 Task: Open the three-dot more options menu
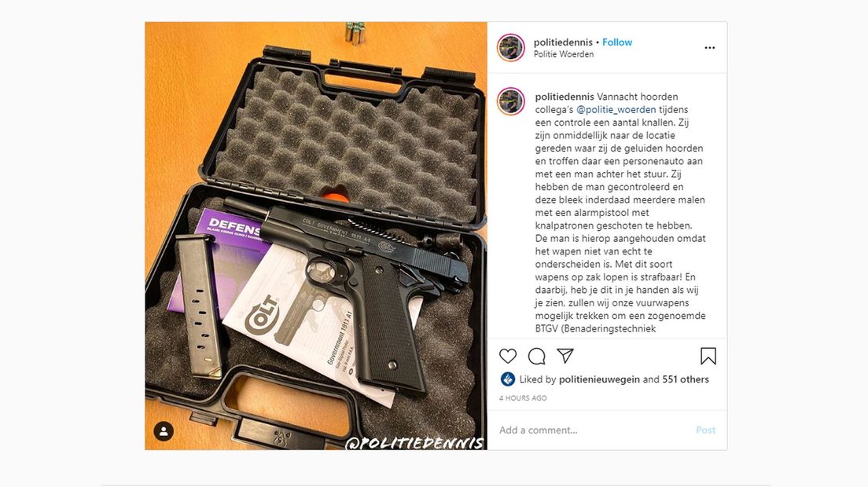[x=710, y=48]
